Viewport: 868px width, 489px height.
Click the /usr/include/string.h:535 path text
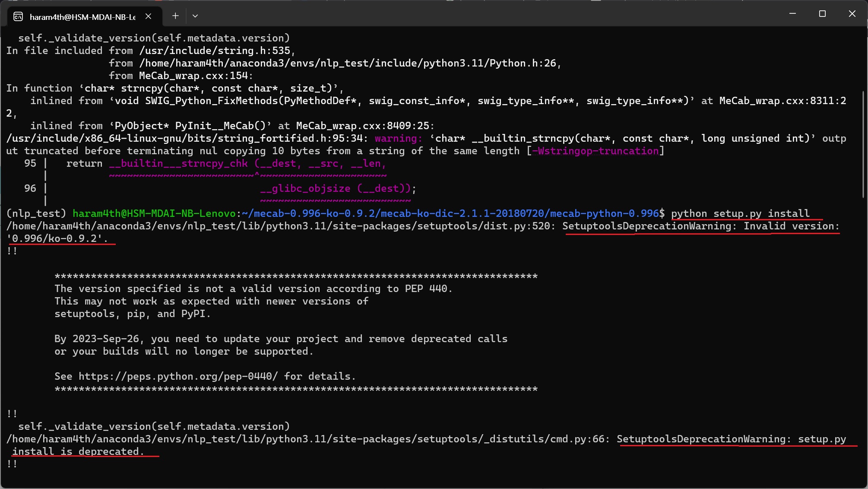coord(215,51)
